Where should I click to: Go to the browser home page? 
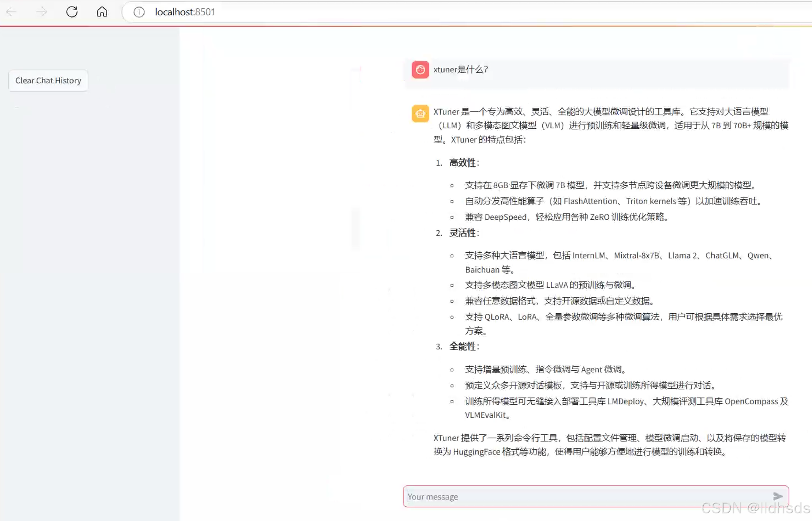tap(102, 12)
